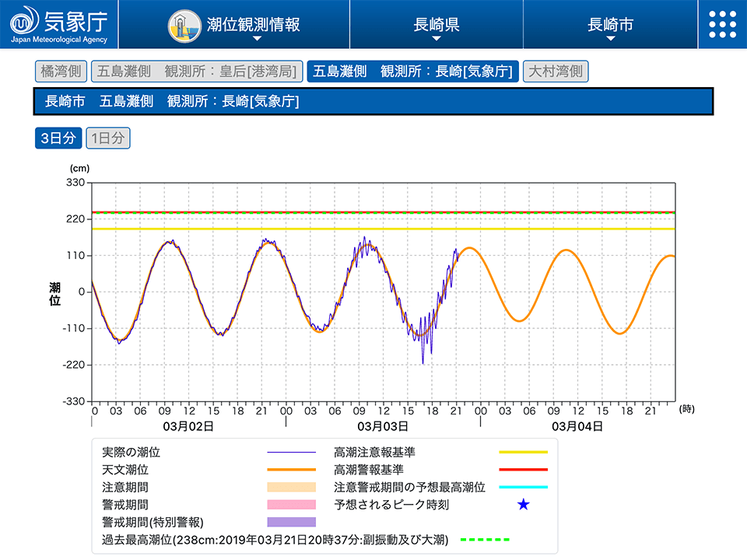The width and height of the screenshot is (747, 560).
Task: Select the 五島灘側 長崎[気象庁] station tab
Action: click(412, 72)
